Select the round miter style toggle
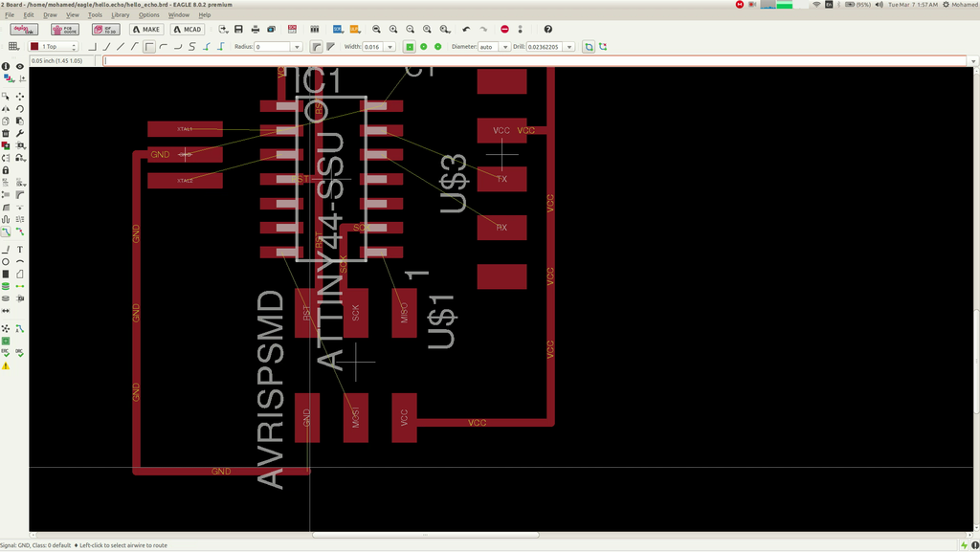Image resolution: width=980 pixels, height=552 pixels. [317, 47]
